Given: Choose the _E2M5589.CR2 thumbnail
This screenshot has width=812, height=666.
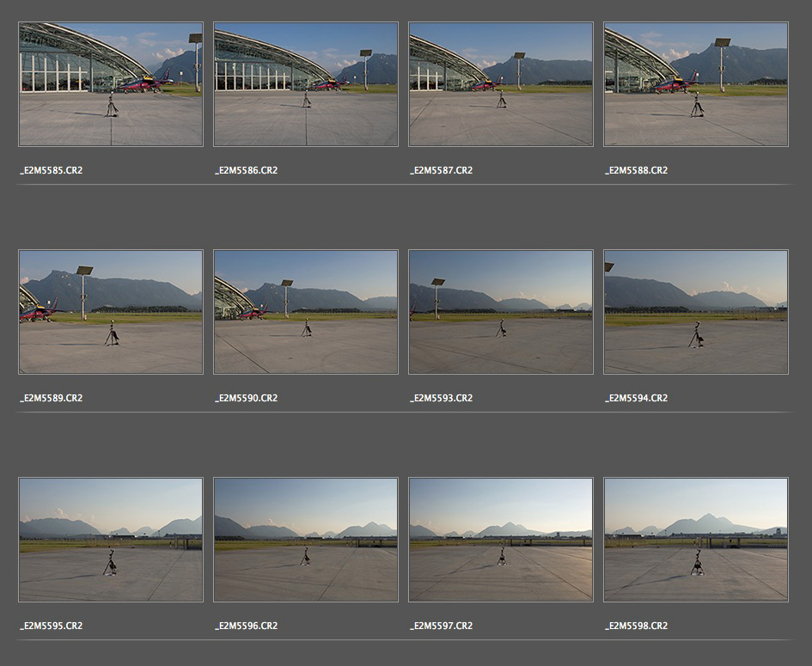Looking at the screenshot, I should click(111, 312).
